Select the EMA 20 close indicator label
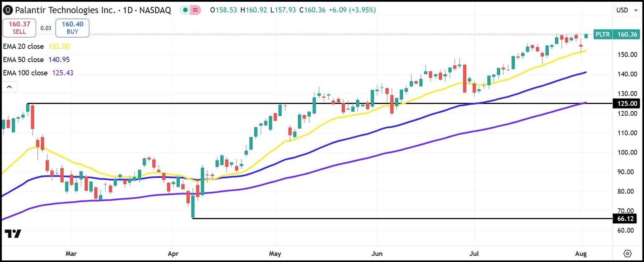The width and height of the screenshot is (644, 262). point(23,47)
